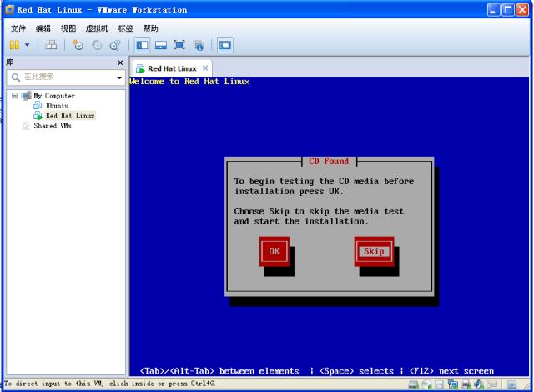The width and height of the screenshot is (534, 392).
Task: Click the Send Ctrl+Alt+Del keys icon
Action: [51, 45]
